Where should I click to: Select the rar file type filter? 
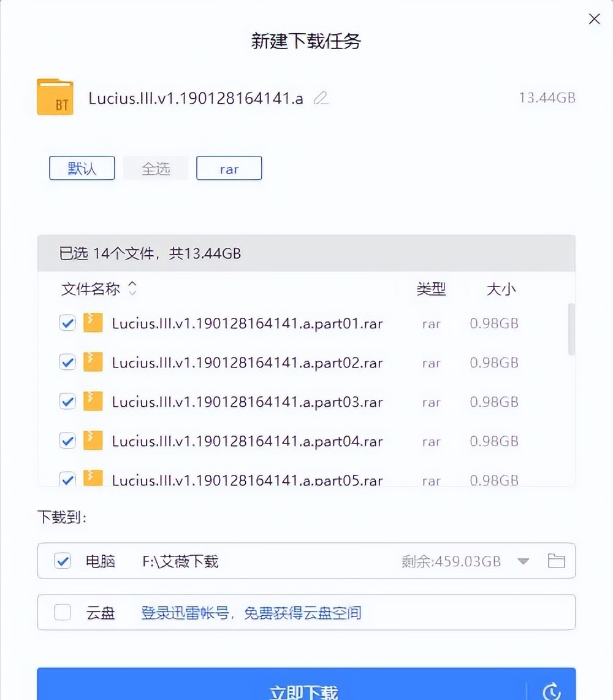click(229, 168)
